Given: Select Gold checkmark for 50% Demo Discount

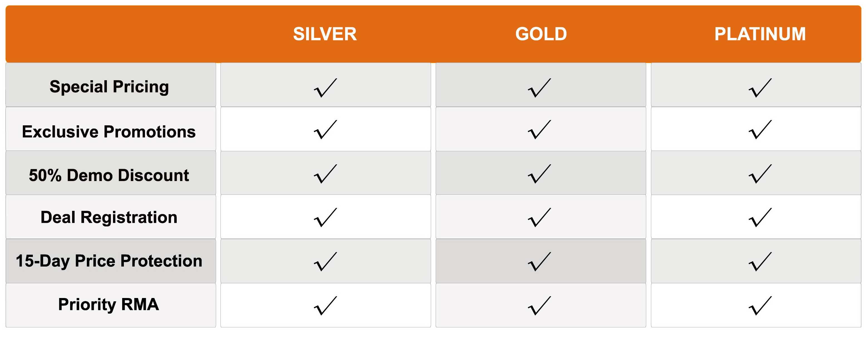Looking at the screenshot, I should [539, 174].
